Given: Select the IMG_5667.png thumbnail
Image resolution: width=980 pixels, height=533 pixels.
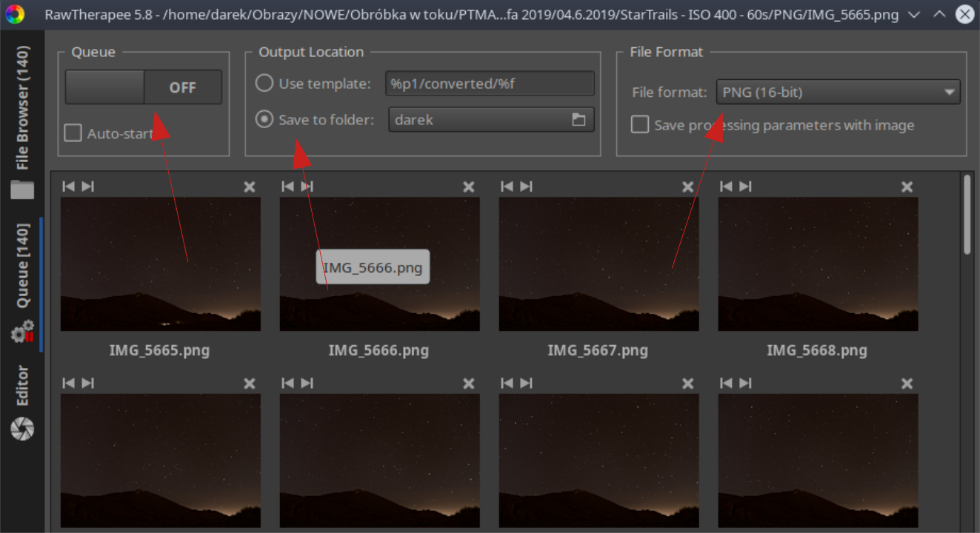Looking at the screenshot, I should click(599, 264).
